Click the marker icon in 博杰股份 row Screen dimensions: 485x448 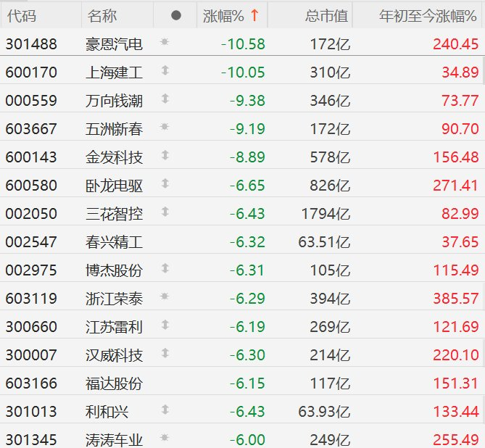165,268
